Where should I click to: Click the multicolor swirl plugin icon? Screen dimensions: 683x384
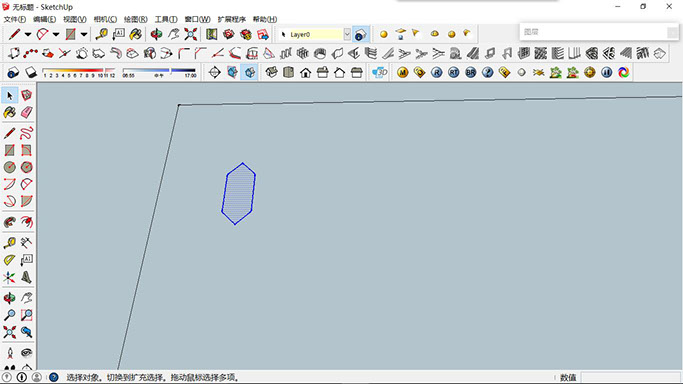pyautogui.click(x=623, y=72)
